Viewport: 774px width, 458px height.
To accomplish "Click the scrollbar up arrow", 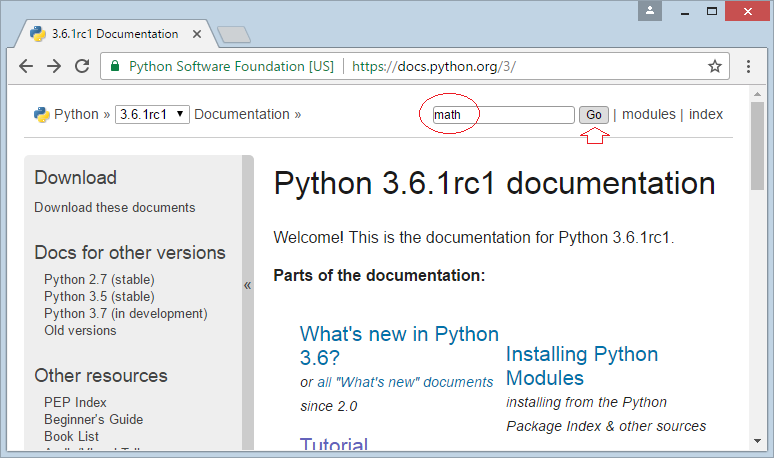I will [757, 94].
